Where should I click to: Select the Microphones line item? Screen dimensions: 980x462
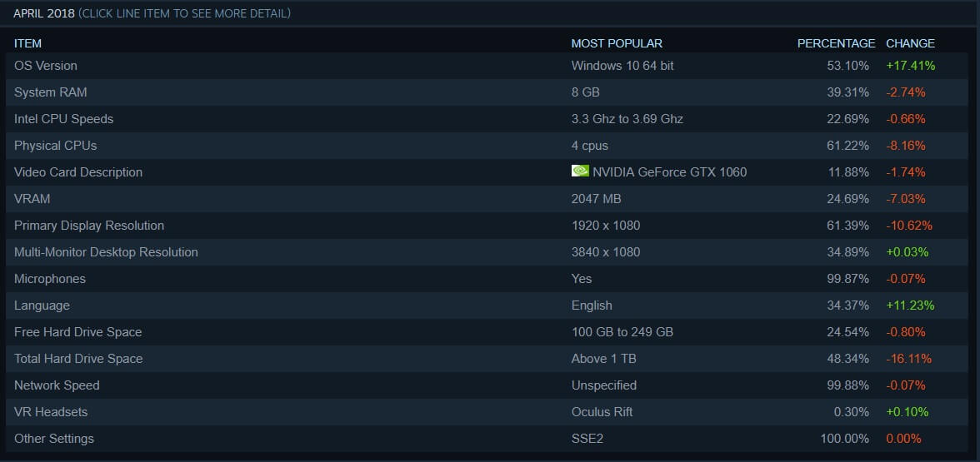click(x=50, y=279)
